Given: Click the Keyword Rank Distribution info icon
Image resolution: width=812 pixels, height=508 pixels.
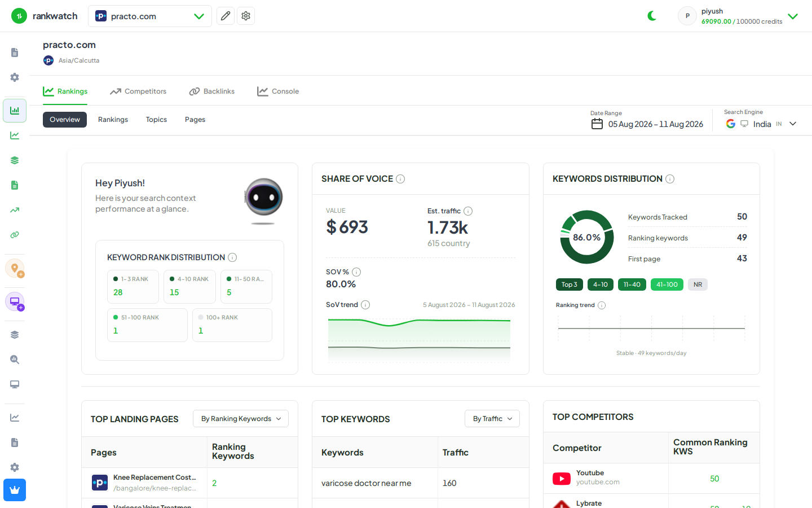Looking at the screenshot, I should coord(232,257).
